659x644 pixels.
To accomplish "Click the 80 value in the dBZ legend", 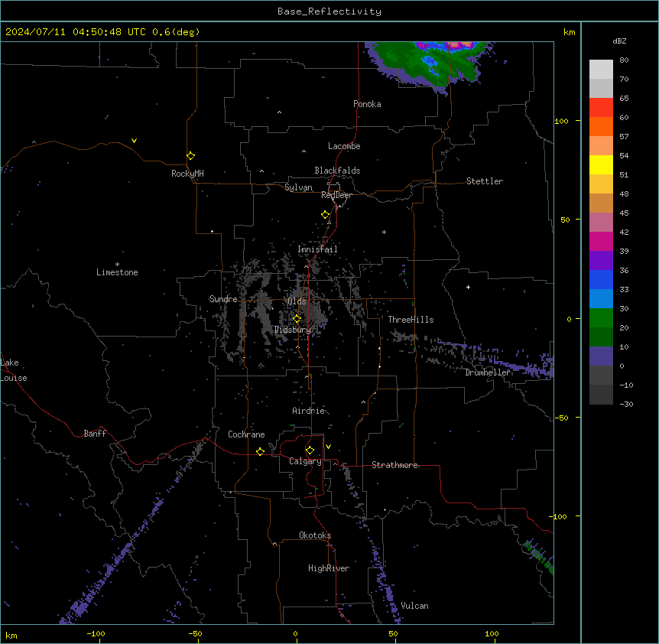I will tap(624, 60).
